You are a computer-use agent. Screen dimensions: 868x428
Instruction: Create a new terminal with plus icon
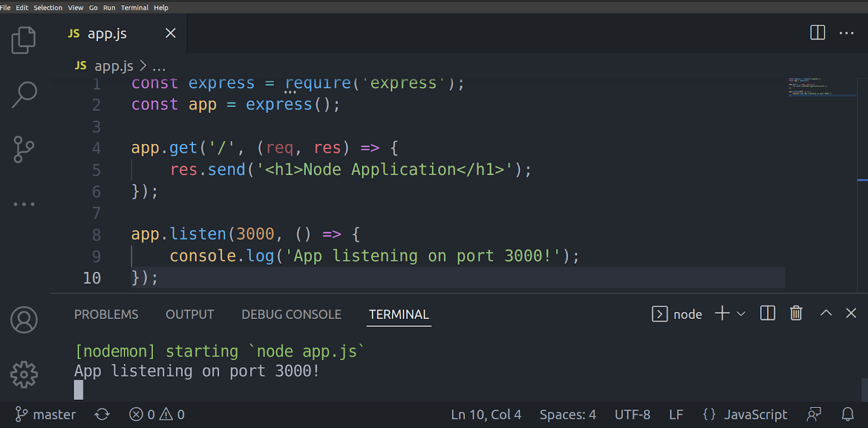coord(722,313)
